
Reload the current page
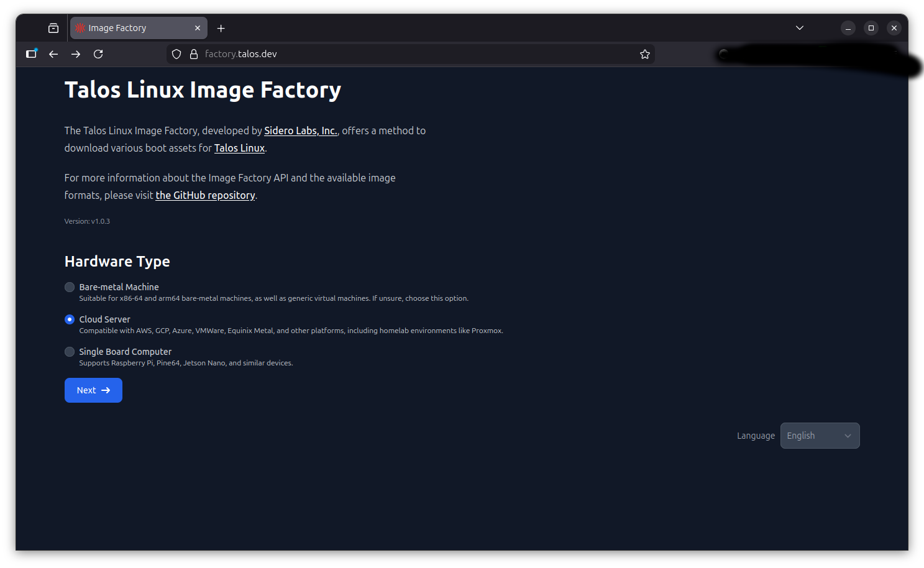tap(98, 54)
